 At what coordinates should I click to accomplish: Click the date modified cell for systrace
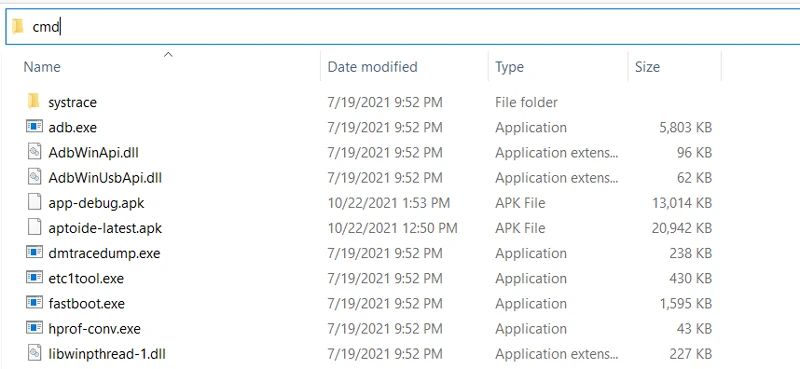tap(385, 102)
